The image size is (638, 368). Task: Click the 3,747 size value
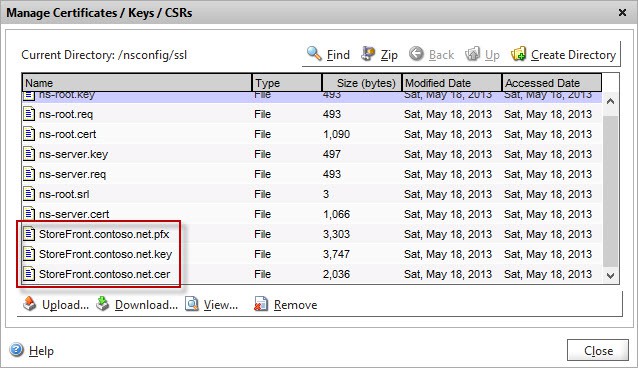tap(336, 254)
